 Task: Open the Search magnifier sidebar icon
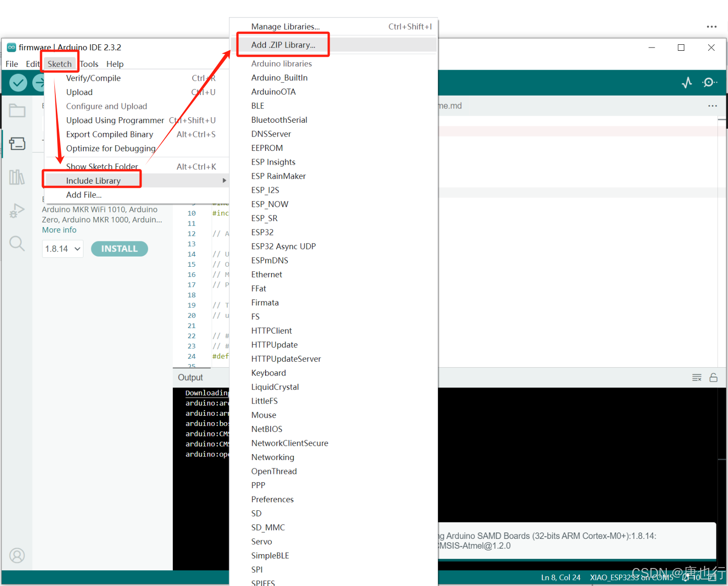[17, 243]
